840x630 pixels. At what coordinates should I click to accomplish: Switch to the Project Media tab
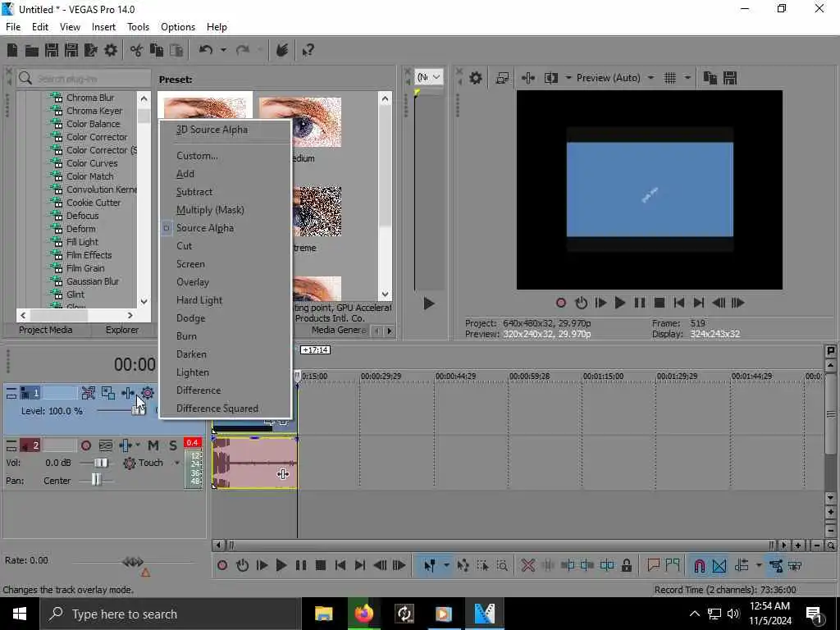click(46, 330)
